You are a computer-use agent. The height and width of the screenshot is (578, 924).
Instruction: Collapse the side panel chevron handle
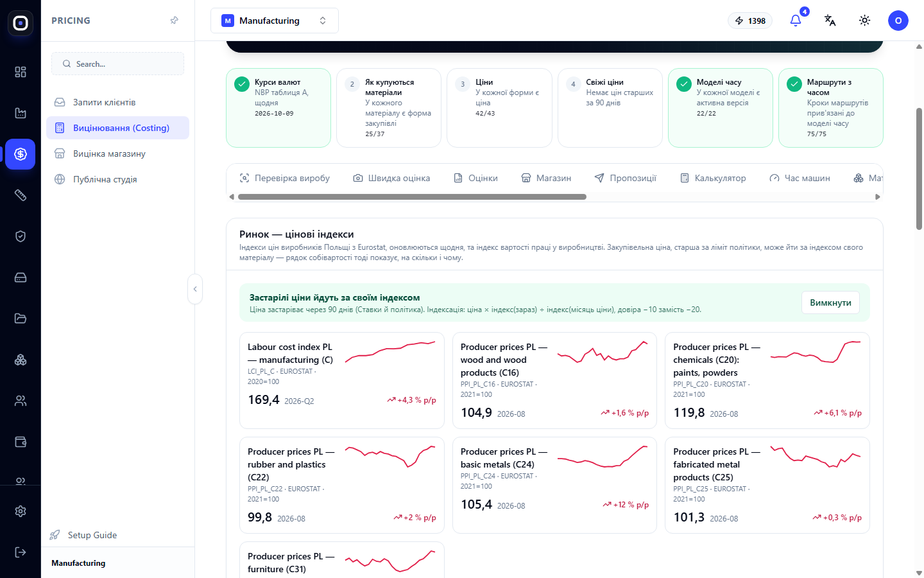pyautogui.click(x=195, y=289)
